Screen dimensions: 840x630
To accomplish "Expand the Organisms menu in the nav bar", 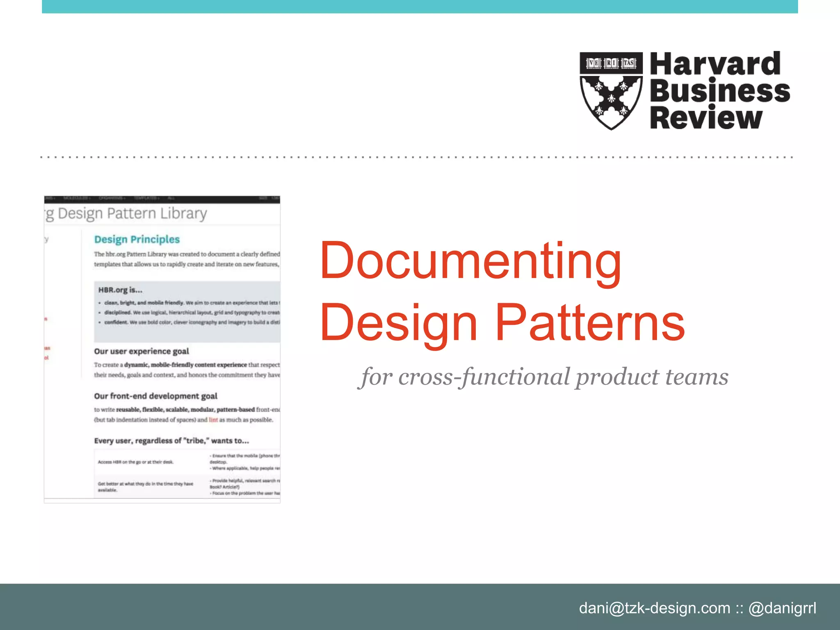I will [112, 199].
